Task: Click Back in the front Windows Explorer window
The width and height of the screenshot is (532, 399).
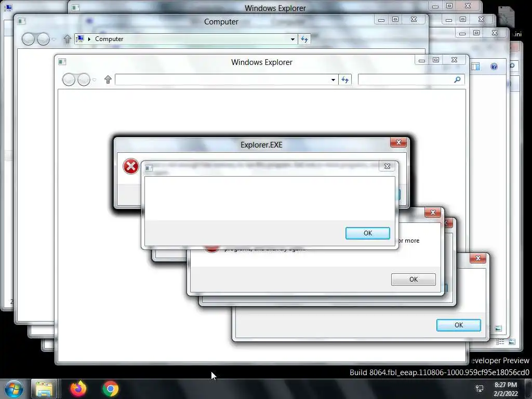Action: pos(69,79)
